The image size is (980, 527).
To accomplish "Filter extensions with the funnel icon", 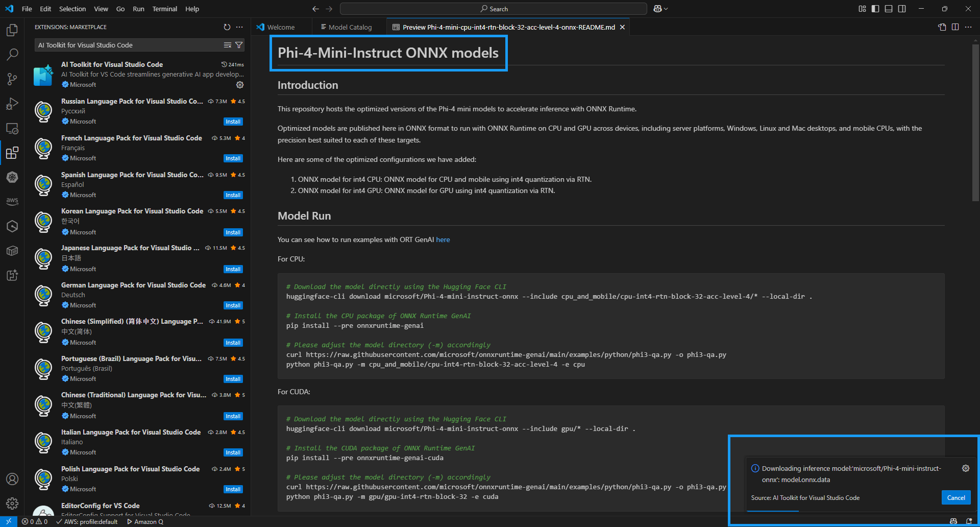I will (x=239, y=45).
